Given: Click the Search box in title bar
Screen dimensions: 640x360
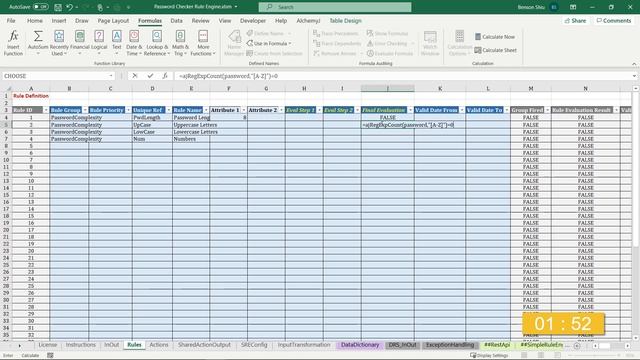Looking at the screenshot, I should click(335, 7).
